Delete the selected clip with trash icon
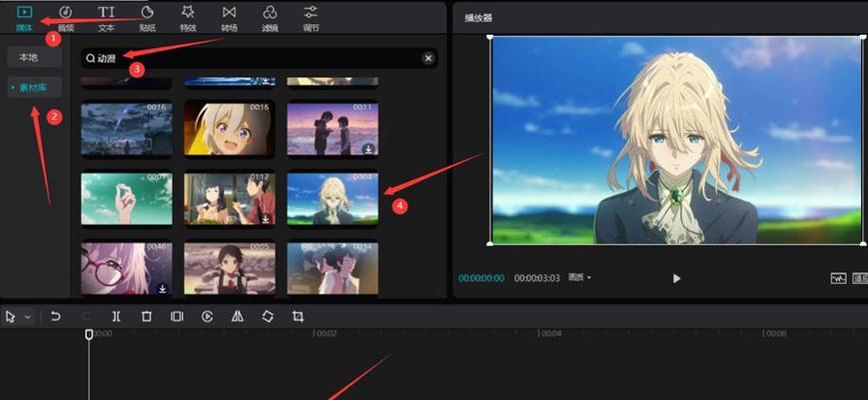868x400 pixels. [146, 316]
